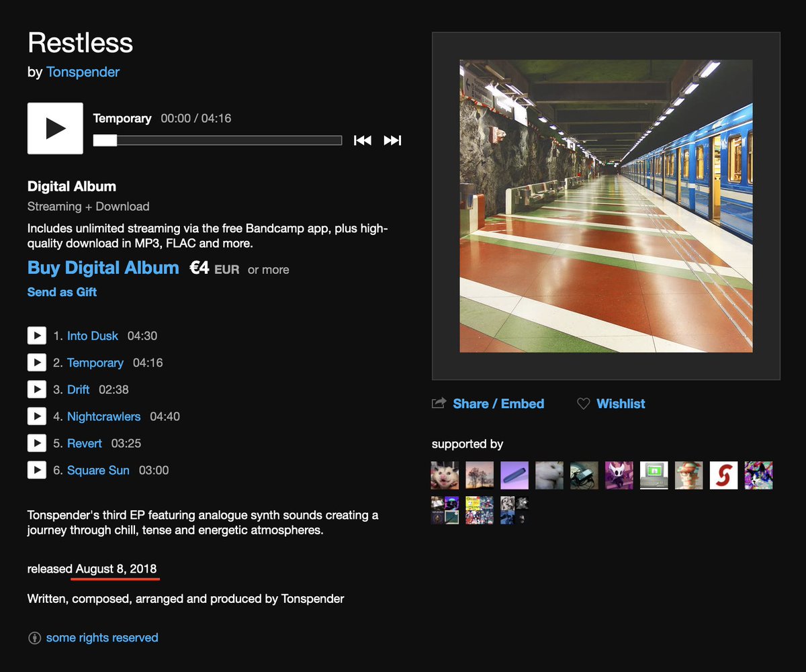The image size is (806, 672).
Task: Open the Drift track link
Action: click(x=79, y=389)
